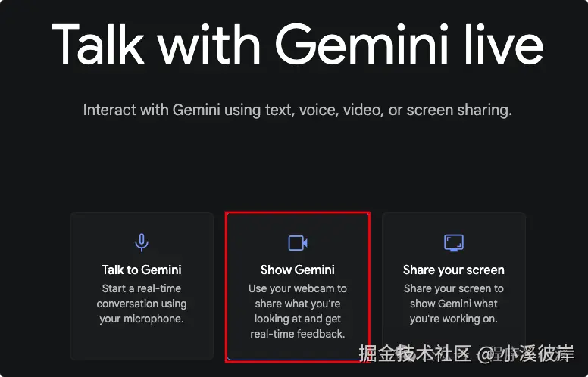Screen dimensions: 588x377
Task: Click the video camera icon
Action: 298,243
